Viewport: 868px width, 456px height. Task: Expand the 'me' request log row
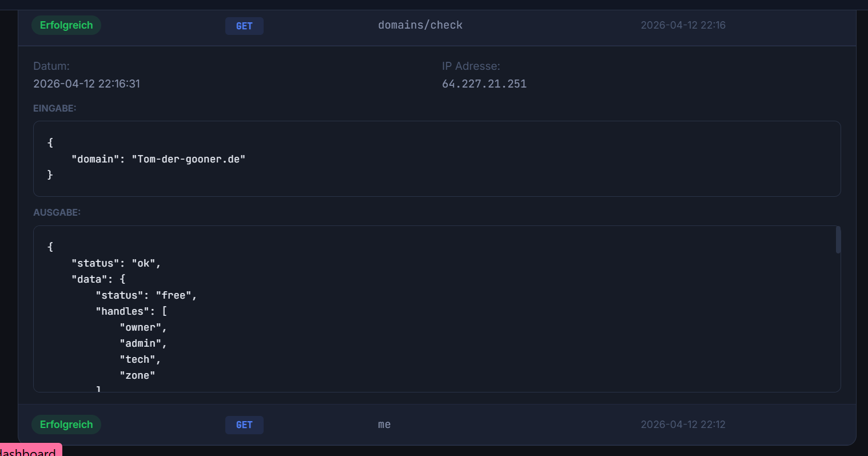pos(384,425)
